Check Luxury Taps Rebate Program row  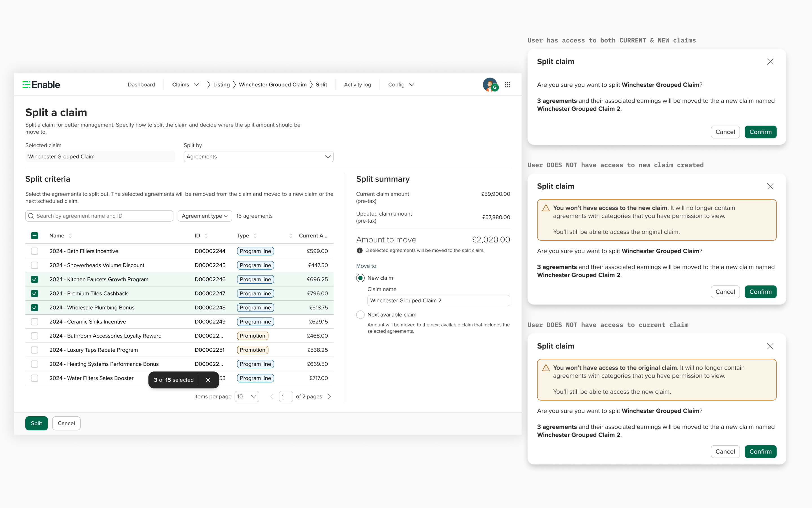(x=35, y=350)
